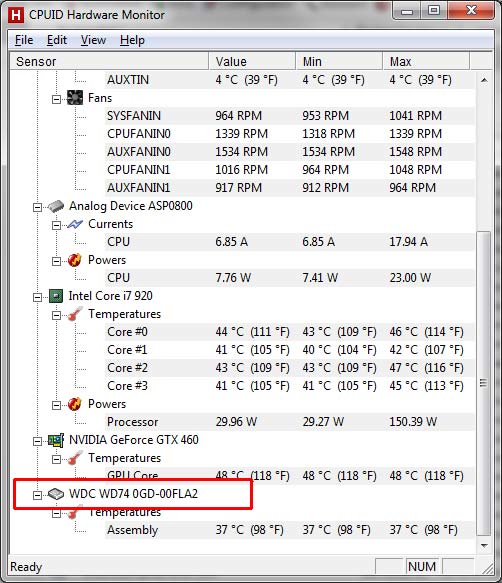502x583 pixels.
Task: Select the AUXFANIN0 row
Action: click(290, 152)
